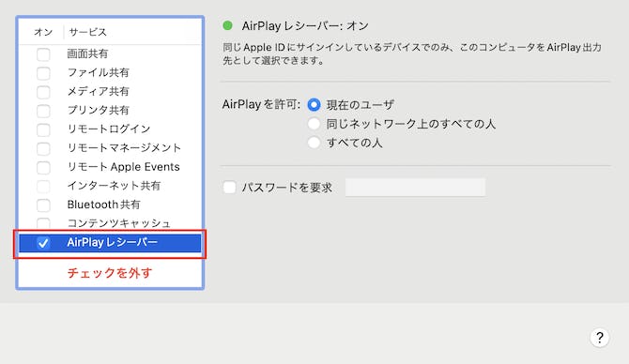The width and height of the screenshot is (629, 364).
Task: Select the すべての人 radio button
Action: coord(314,143)
